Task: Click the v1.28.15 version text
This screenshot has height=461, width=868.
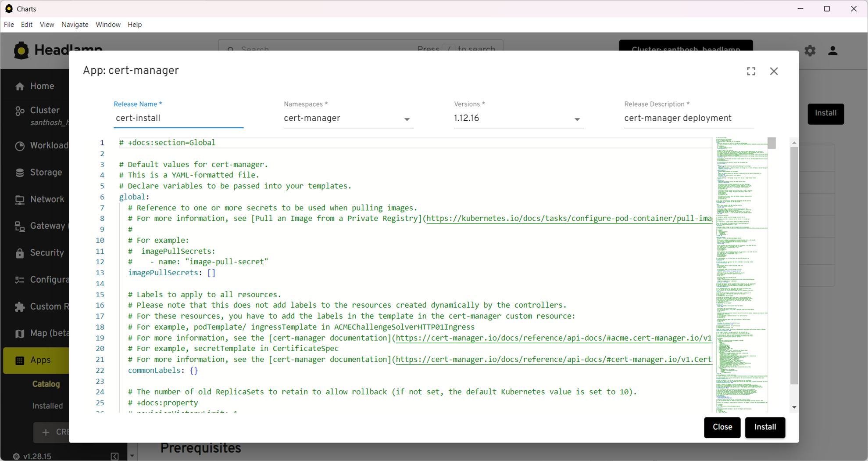Action: [x=37, y=456]
